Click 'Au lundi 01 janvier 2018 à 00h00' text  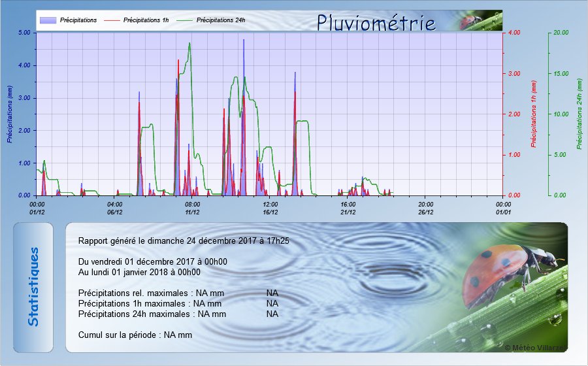point(139,273)
